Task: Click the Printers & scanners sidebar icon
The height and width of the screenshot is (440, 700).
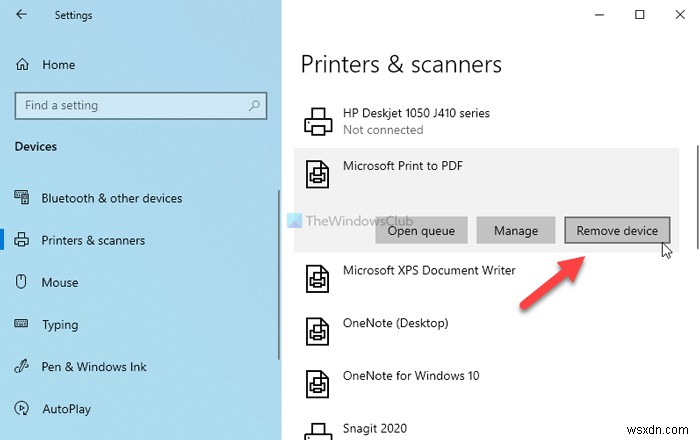Action: click(21, 240)
